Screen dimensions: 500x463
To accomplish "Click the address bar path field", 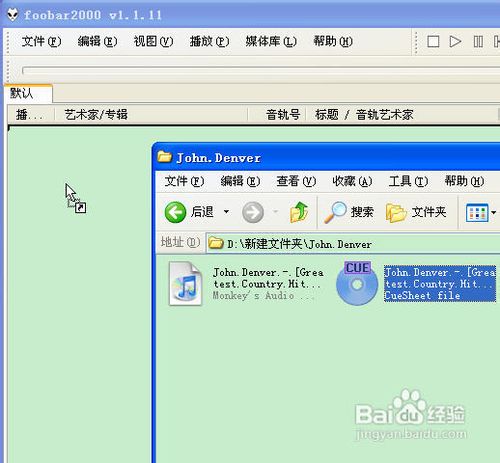I will click(353, 244).
